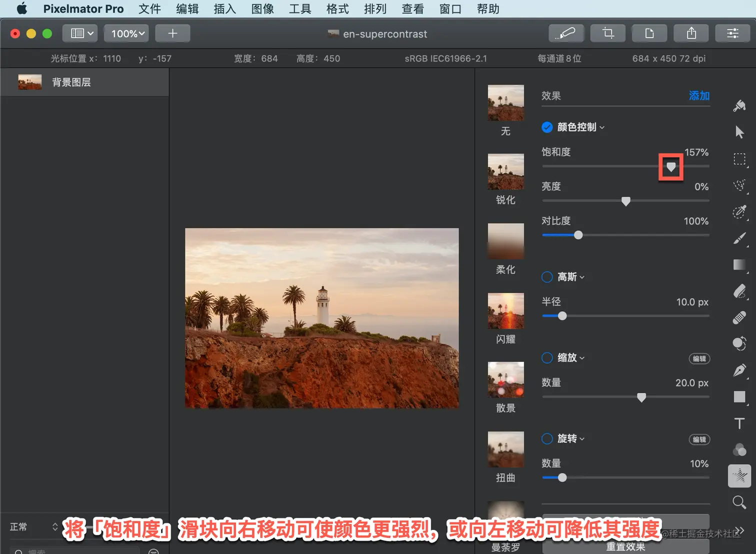The width and height of the screenshot is (756, 554).
Task: Open the Apple menu
Action: pos(22,9)
